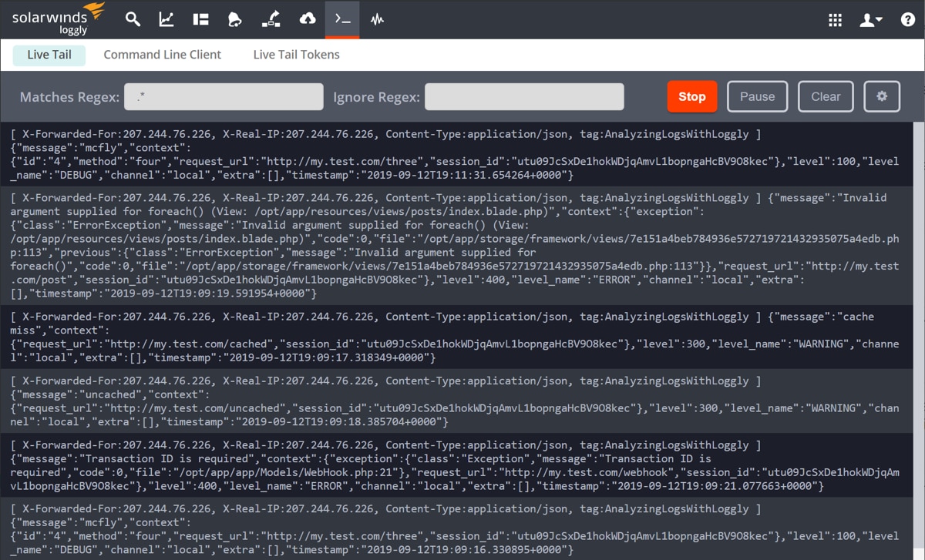Select the Live Tail terminal prompt icon
The width and height of the screenshot is (925, 560).
point(342,19)
